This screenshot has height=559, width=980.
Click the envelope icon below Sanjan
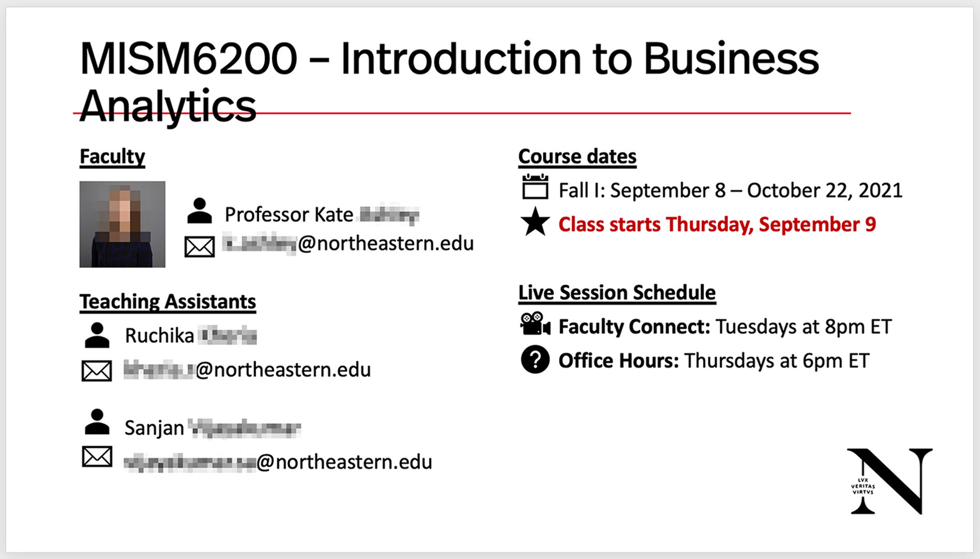(x=97, y=457)
